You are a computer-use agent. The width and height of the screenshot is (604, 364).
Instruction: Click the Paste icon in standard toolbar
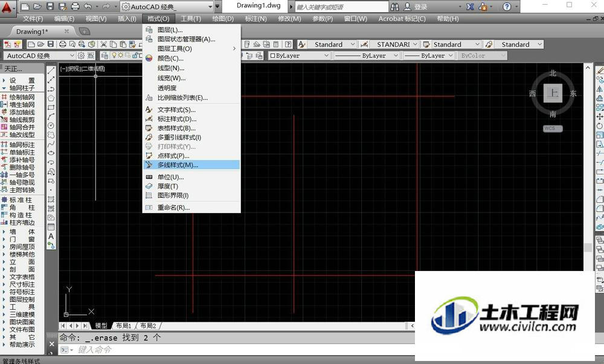point(123,44)
